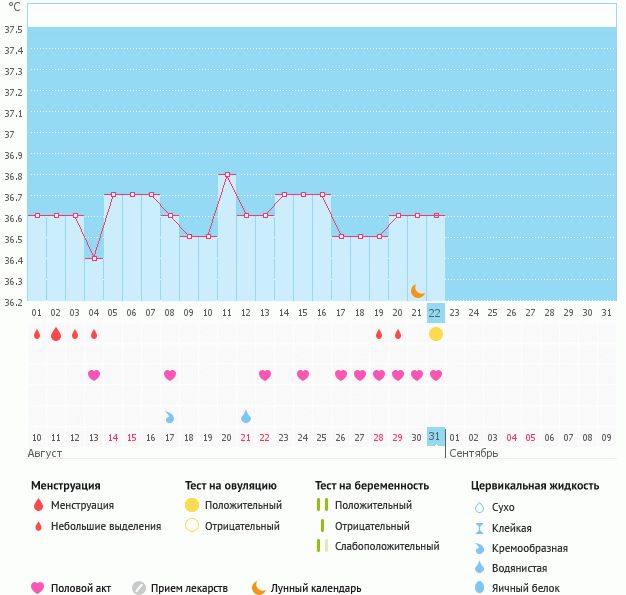Viewport: 626px width, 595px height.
Task: Select the highlighted cycle day 22 label
Action: coord(435,312)
